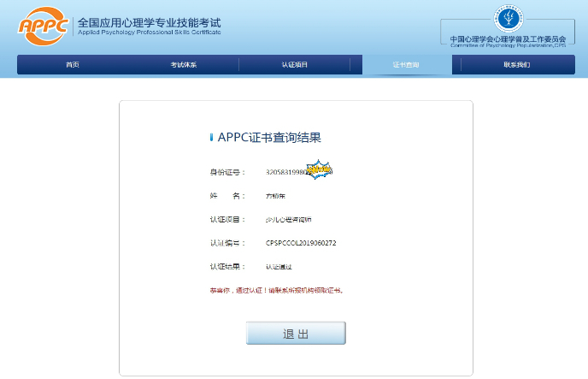588x379 pixels.
Task: Click the 中国心理学会心理学普及工作委员会 text
Action: point(508,38)
